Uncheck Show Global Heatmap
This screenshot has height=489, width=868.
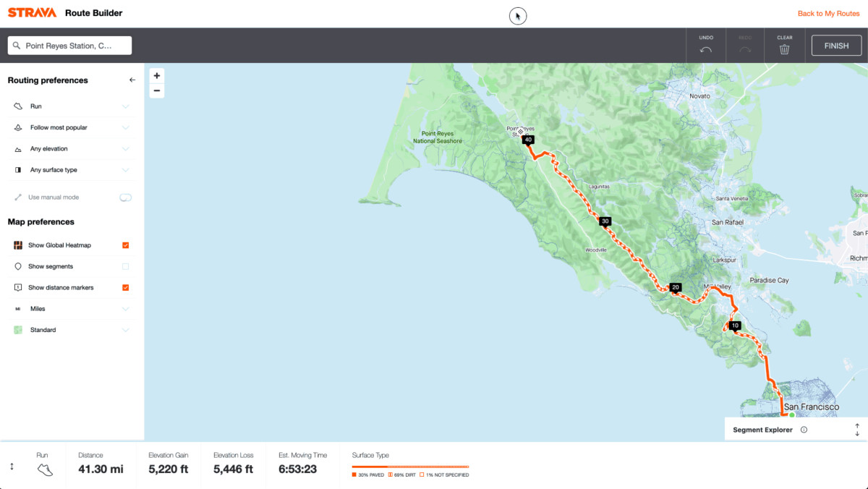pyautogui.click(x=126, y=245)
